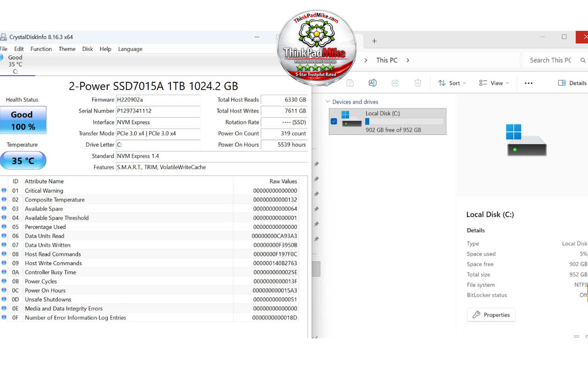Click the Rename icon in Explorer toolbar
588x369 pixels.
(372, 83)
